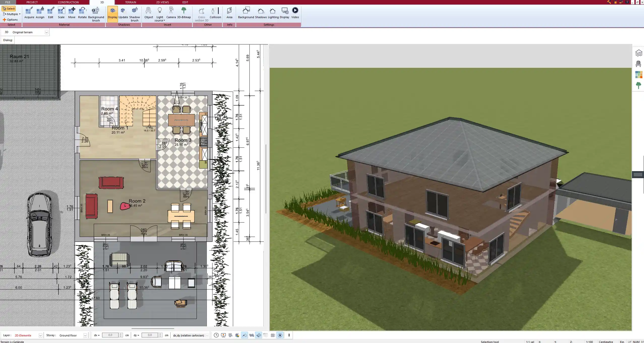Activate the Background brush tool

pos(96,15)
